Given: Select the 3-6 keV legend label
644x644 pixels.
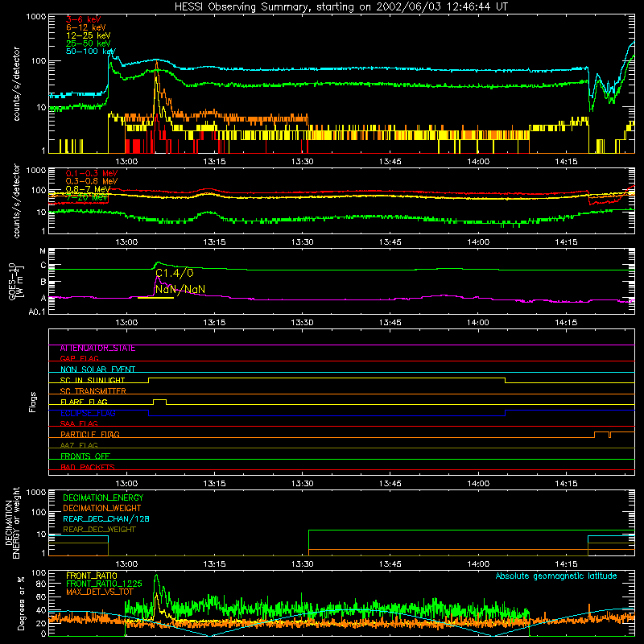Looking at the screenshot, I should [83, 19].
